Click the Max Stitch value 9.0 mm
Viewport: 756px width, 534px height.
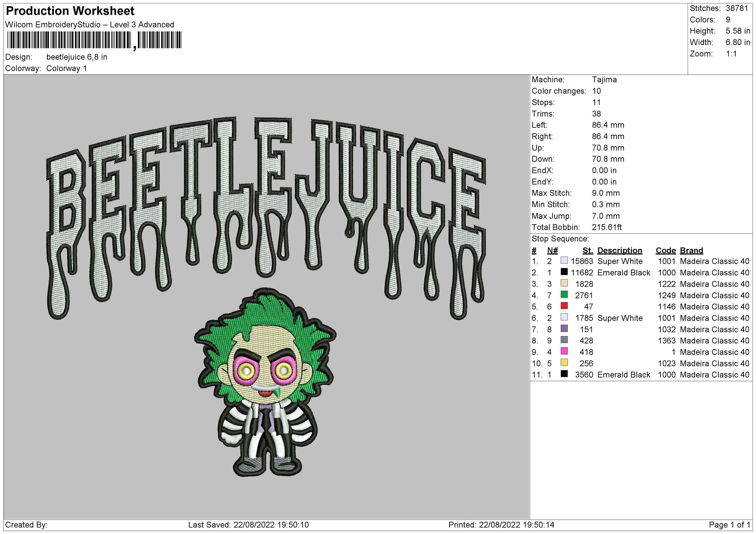[x=606, y=193]
